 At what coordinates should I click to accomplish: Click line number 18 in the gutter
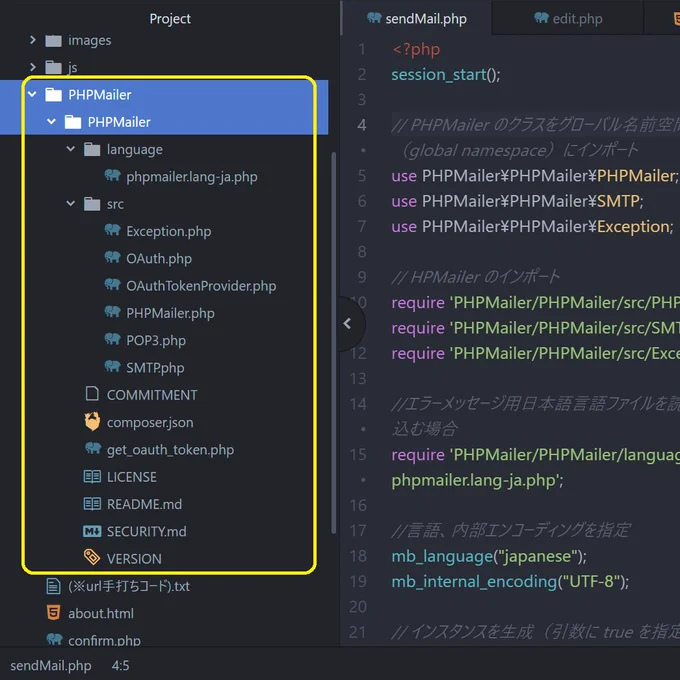358,556
